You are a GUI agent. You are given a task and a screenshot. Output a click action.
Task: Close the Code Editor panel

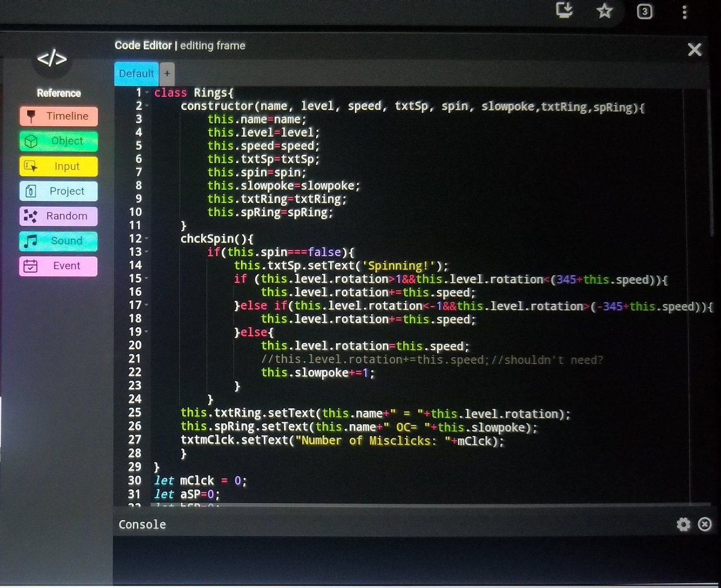(x=695, y=49)
